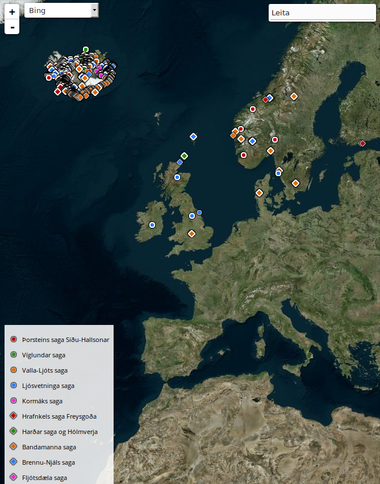Select the orange diamond marker in Denmark

(259, 193)
